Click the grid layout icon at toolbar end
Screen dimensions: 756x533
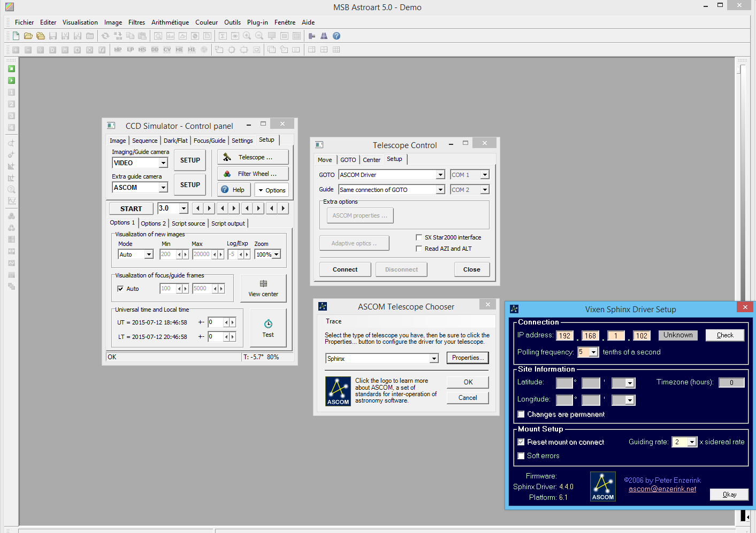[337, 50]
